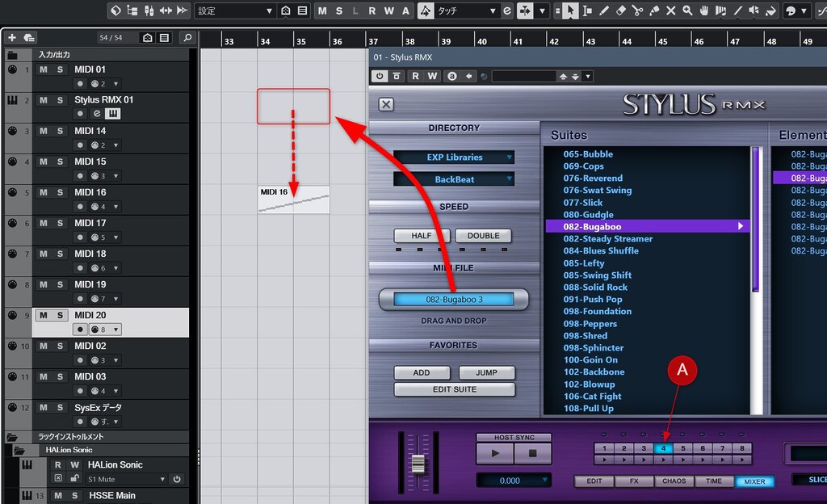Open the edit instrument icon on Stylus RMX 01
Image resolution: width=827 pixels, height=504 pixels.
tap(97, 113)
